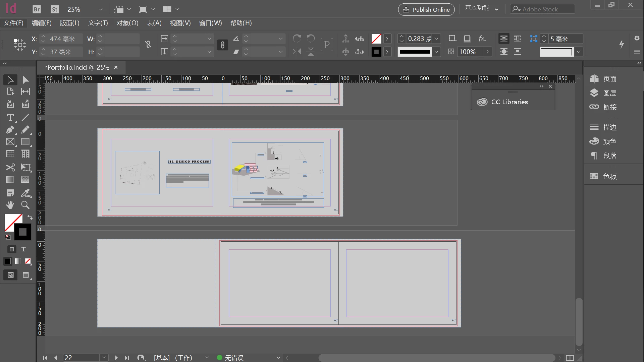Viewport: 644px width, 362px height.
Task: Select the Type tool
Action: [x=10, y=118]
